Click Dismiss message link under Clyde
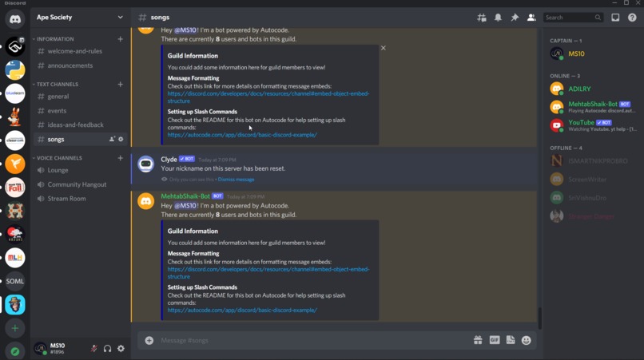Image resolution: width=644 pixels, height=360 pixels. tap(236, 180)
